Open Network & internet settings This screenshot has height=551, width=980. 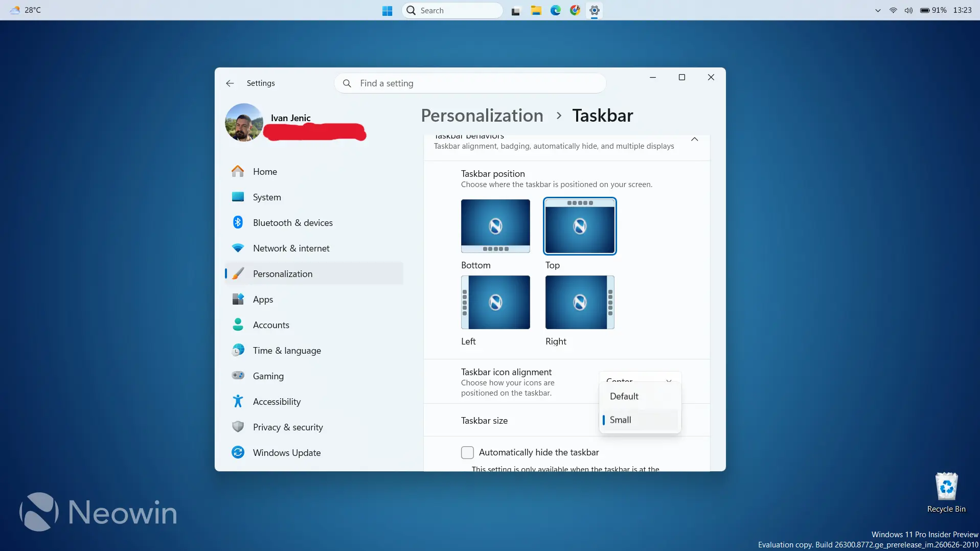click(x=314, y=248)
